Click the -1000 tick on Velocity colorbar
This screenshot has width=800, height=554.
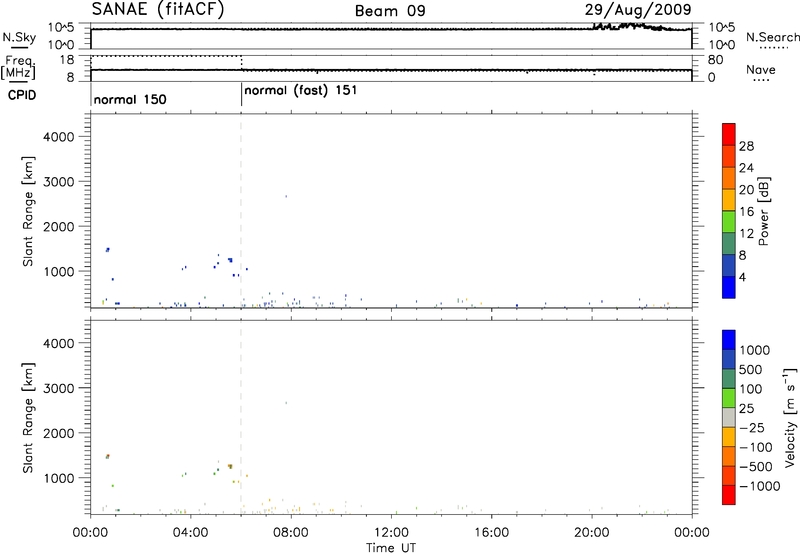click(x=760, y=486)
